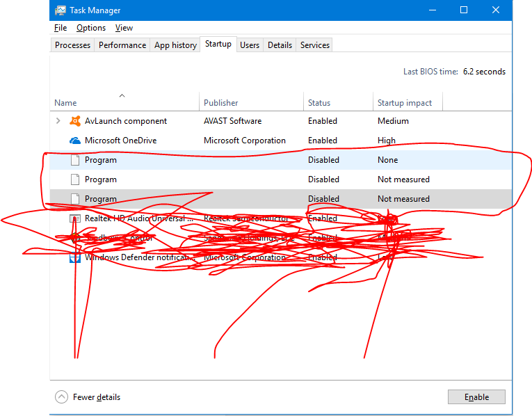Sort by the Name column header
Viewport: 532px width, 416px height.
point(124,103)
